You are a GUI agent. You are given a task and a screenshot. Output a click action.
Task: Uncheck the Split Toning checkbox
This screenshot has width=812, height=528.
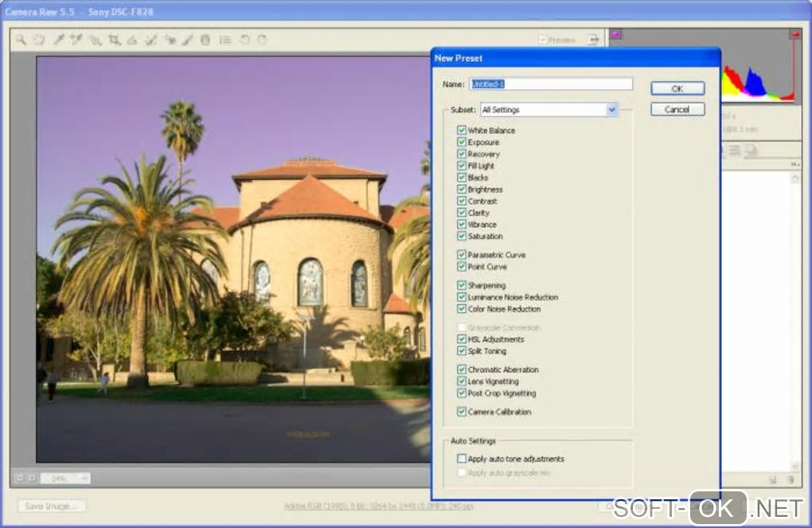462,350
